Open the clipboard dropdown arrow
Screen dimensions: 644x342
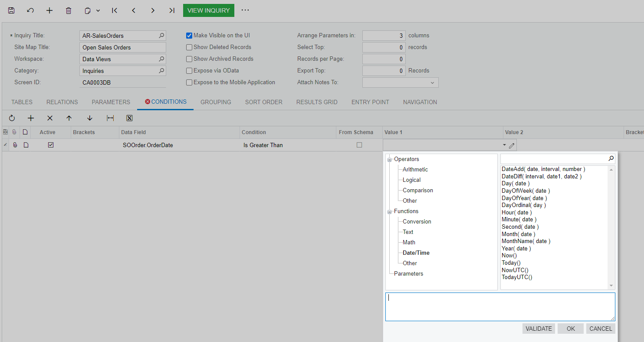point(98,10)
